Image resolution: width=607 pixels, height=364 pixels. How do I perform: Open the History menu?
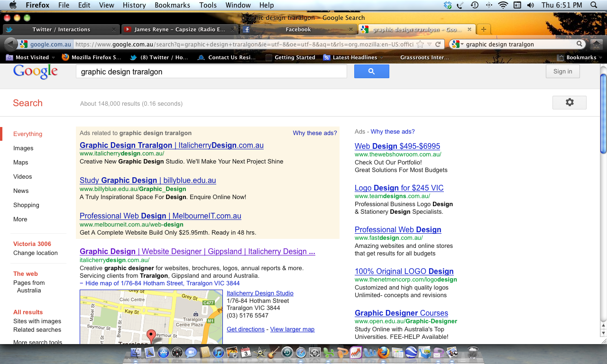tap(134, 5)
